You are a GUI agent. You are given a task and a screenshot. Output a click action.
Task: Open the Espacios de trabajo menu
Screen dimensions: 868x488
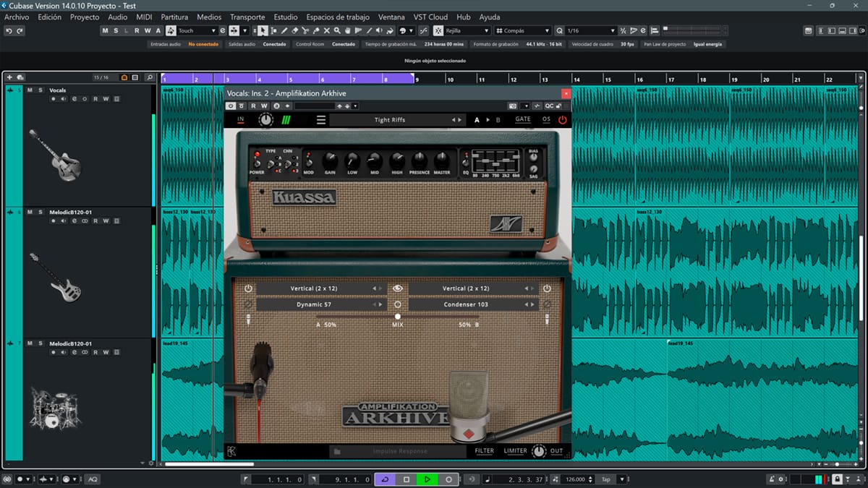338,17
